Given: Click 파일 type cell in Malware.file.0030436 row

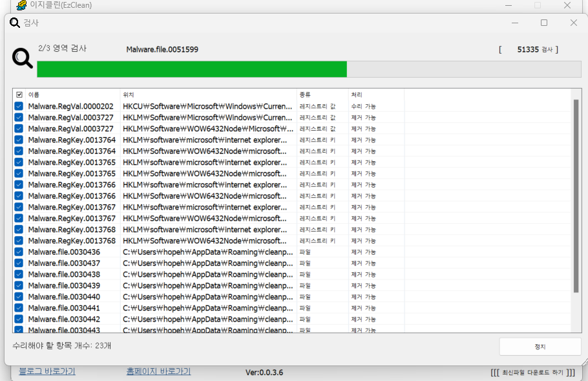Looking at the screenshot, I should [305, 252].
